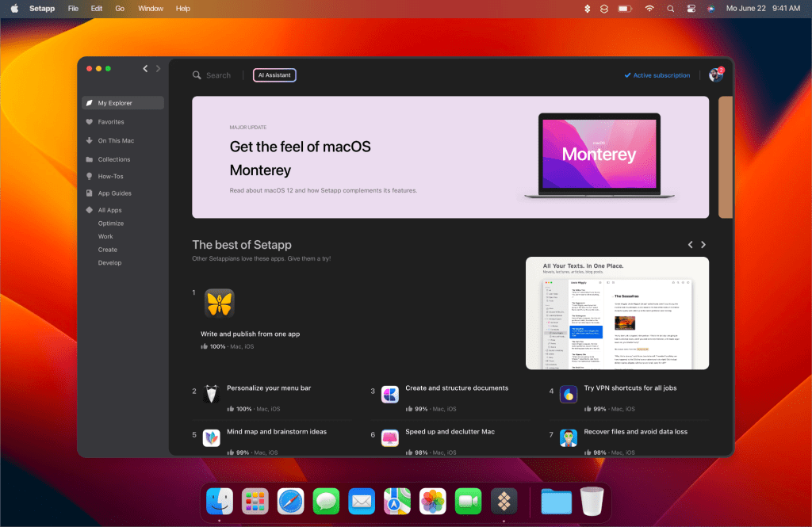Launch the AI Assistant button
The height and width of the screenshot is (527, 812).
click(x=274, y=75)
